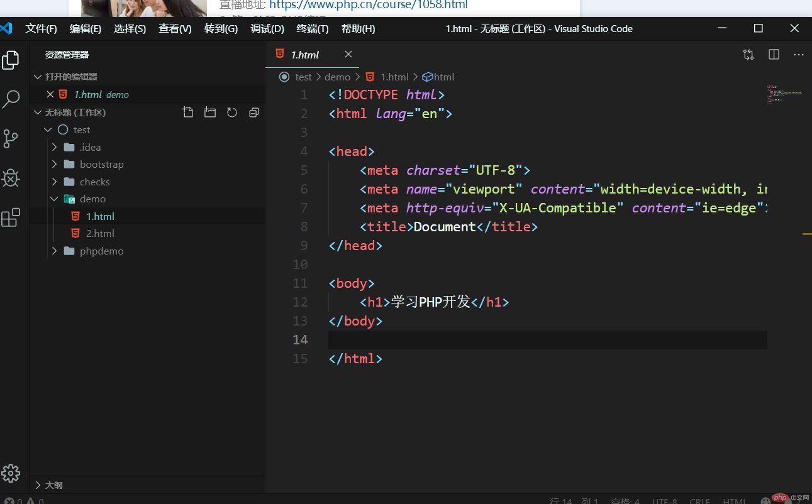Open the 编辑(E) menu
This screenshot has height=504, width=812.
click(86, 29)
